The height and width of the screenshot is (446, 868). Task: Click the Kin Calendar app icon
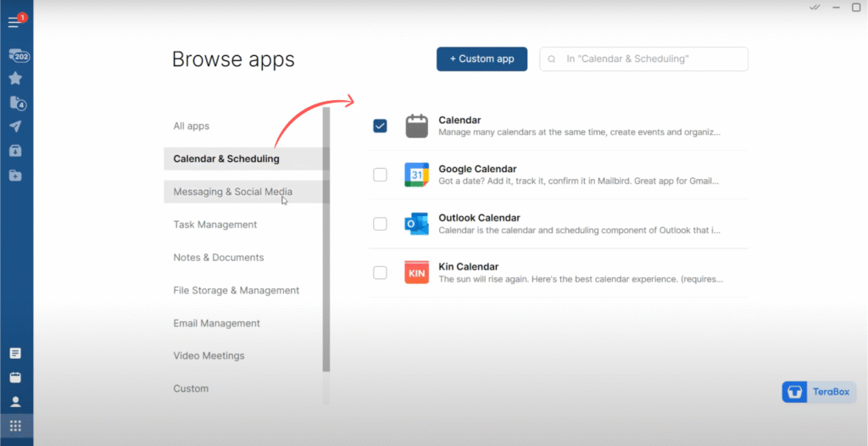click(x=416, y=272)
